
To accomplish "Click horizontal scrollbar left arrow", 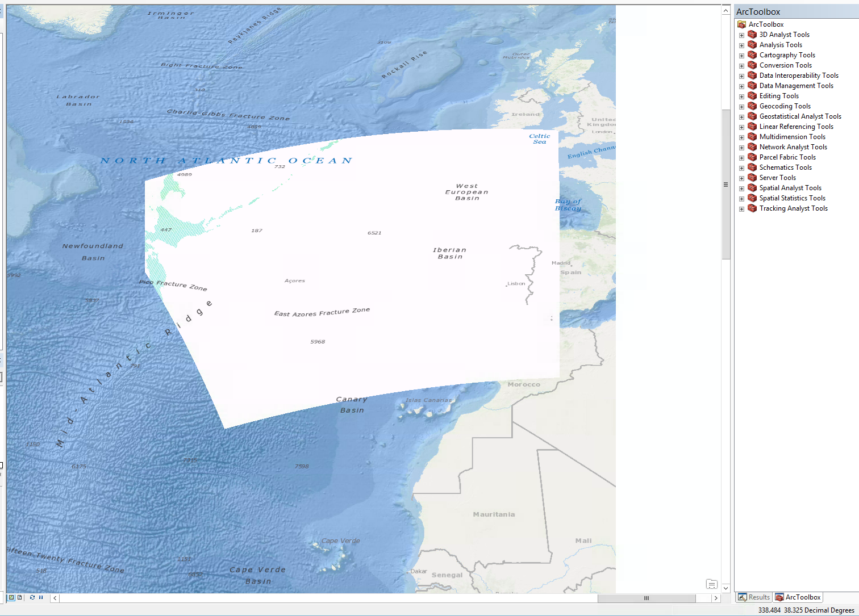I will [55, 598].
